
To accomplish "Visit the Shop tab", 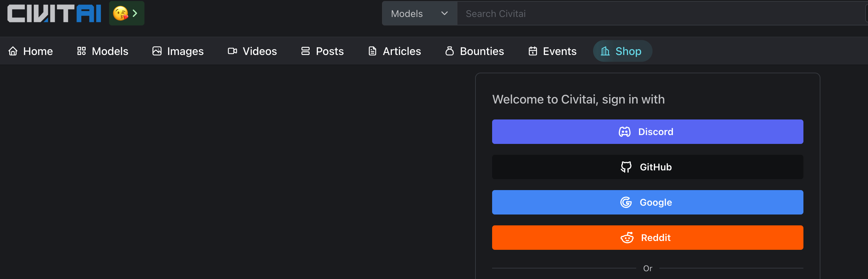I will 623,51.
